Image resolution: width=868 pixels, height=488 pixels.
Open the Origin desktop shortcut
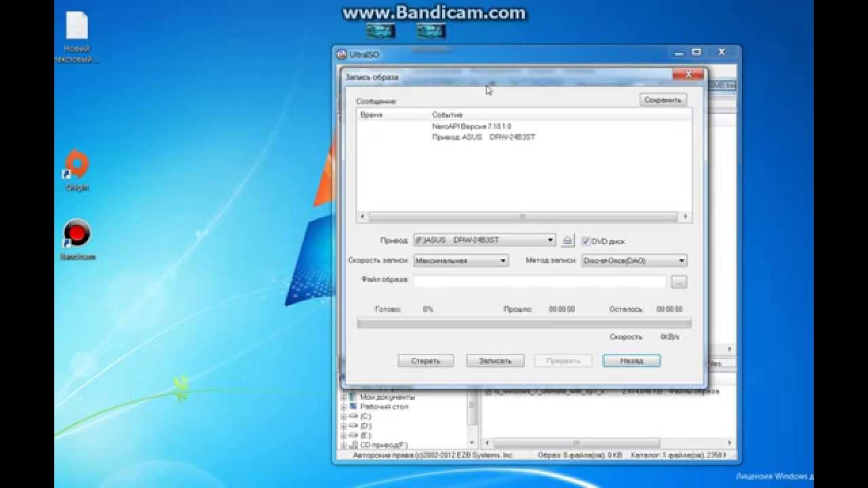(x=77, y=171)
